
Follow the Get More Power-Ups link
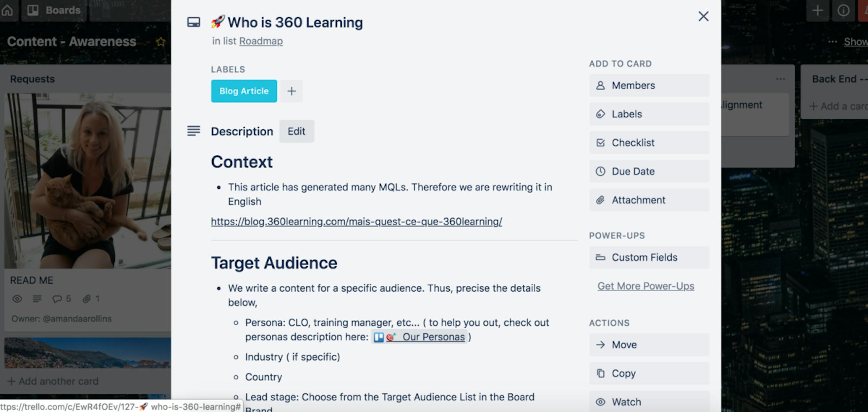point(646,286)
